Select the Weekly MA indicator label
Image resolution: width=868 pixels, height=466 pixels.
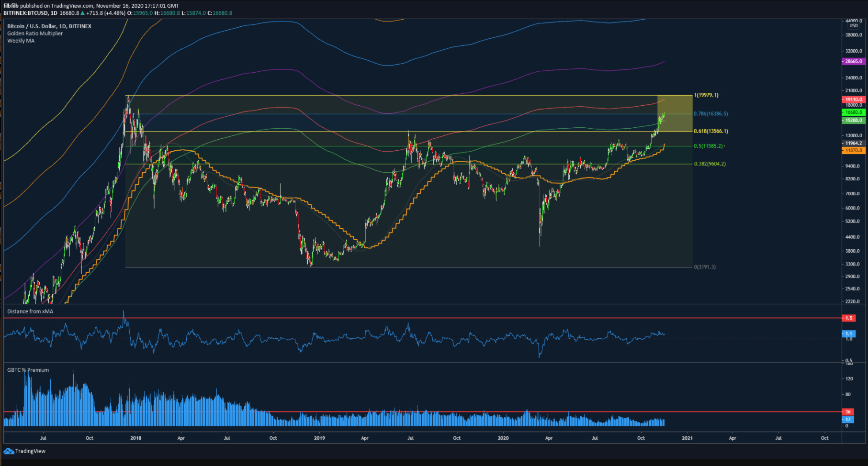coord(21,41)
